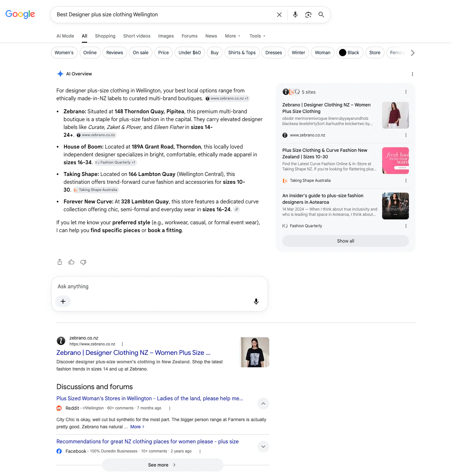Open Plus Sized Woman's Stores in Wellington thread
Viewport: 451px width, 476px height.
click(x=150, y=398)
